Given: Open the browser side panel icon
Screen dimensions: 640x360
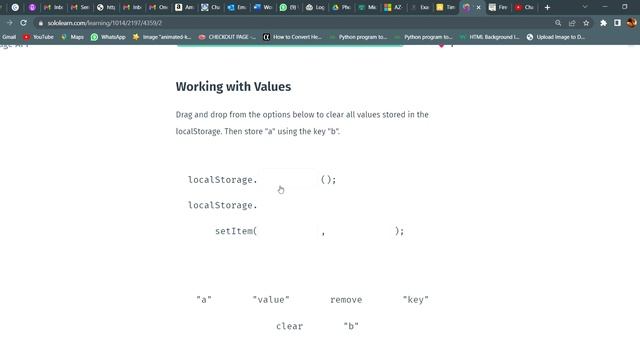Looking at the screenshot, I should (x=617, y=23).
